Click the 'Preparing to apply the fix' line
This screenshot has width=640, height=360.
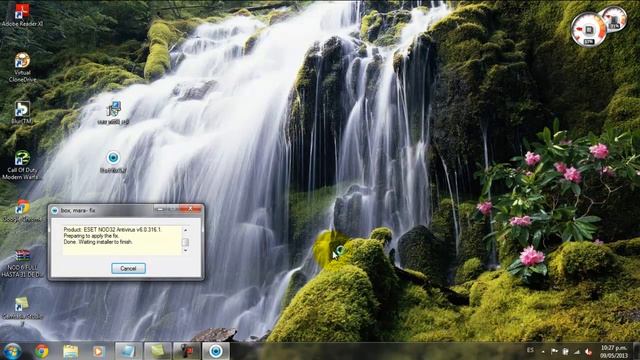click(x=91, y=236)
